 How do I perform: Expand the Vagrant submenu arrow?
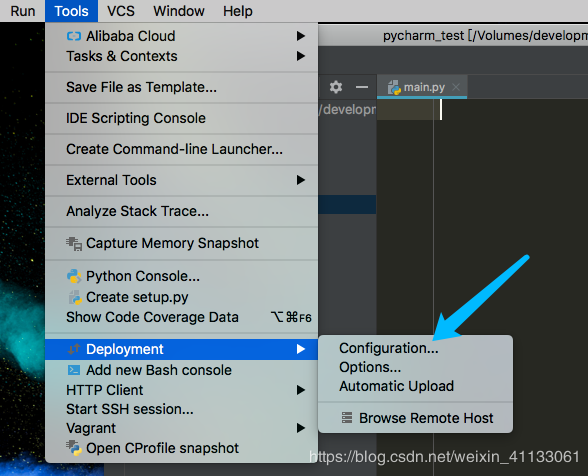(x=301, y=428)
